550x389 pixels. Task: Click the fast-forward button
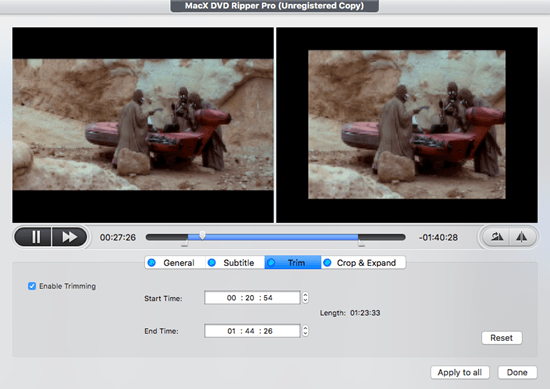69,237
